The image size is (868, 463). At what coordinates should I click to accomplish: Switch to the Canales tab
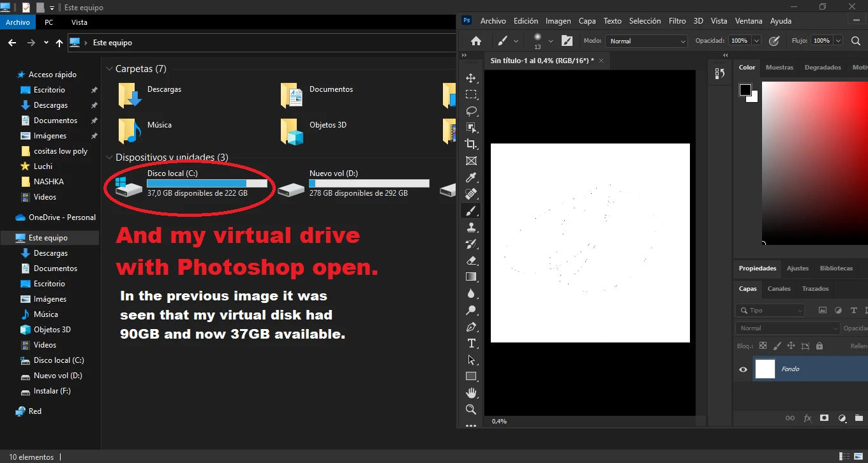[779, 289]
